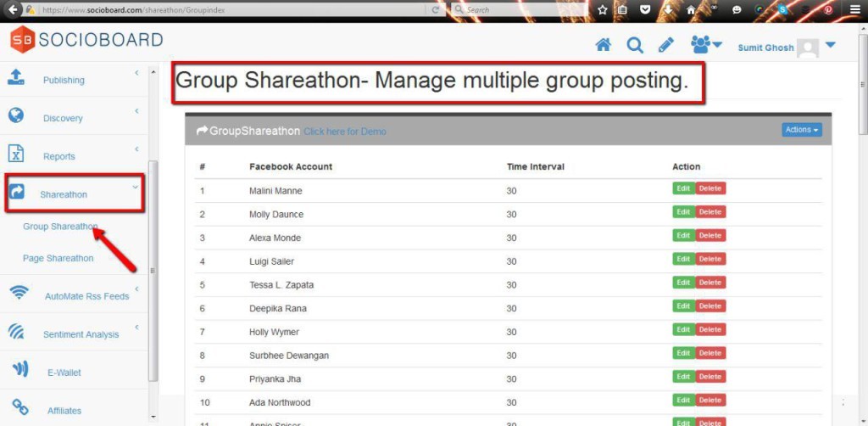Click Sumit Ghosh profile avatar
Viewport: 868px width, 426px height.
click(x=808, y=48)
